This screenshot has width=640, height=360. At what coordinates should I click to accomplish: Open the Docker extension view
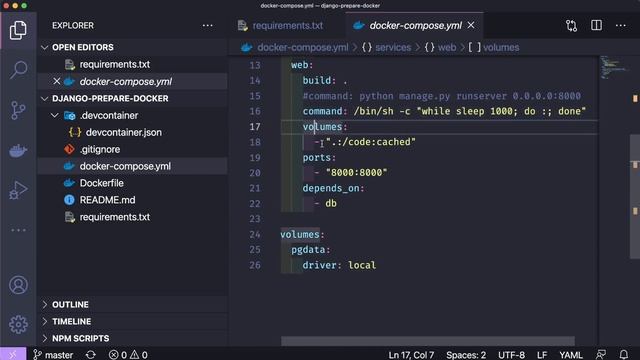tap(18, 150)
